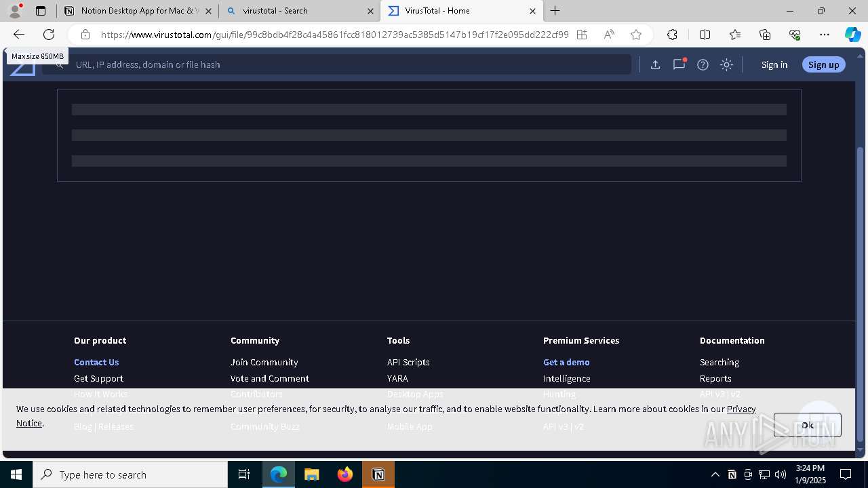Image resolution: width=868 pixels, height=488 pixels.
Task: Refresh the current page
Action: (x=49, y=35)
